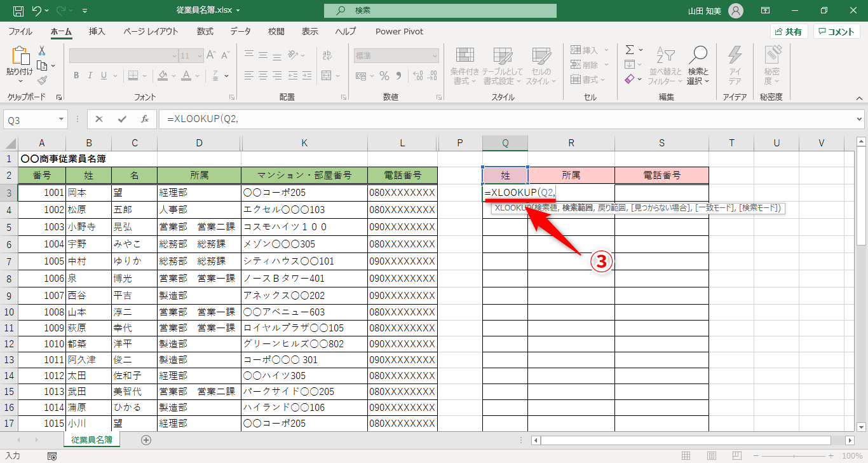Decrease font size with smaller A
The image size is (868, 463).
coord(226,55)
